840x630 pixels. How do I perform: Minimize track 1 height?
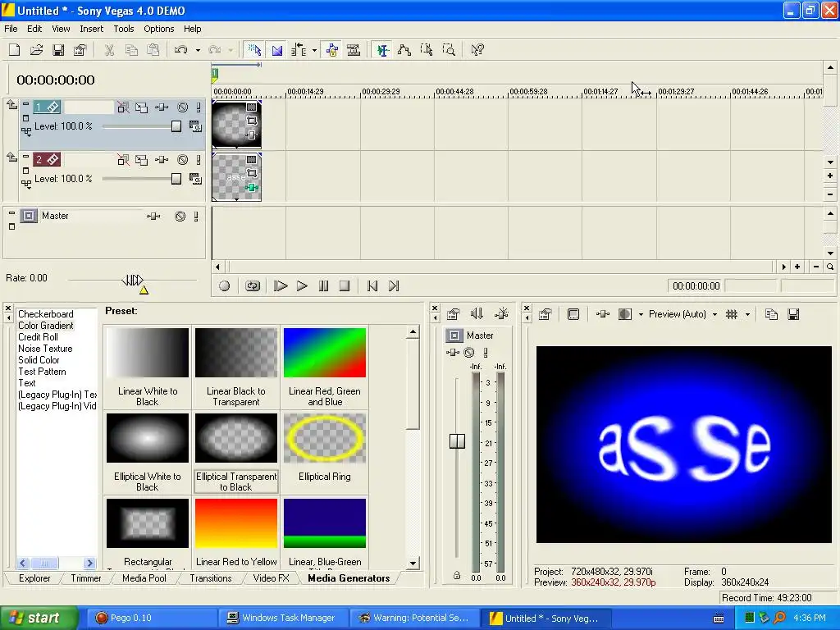click(x=25, y=104)
